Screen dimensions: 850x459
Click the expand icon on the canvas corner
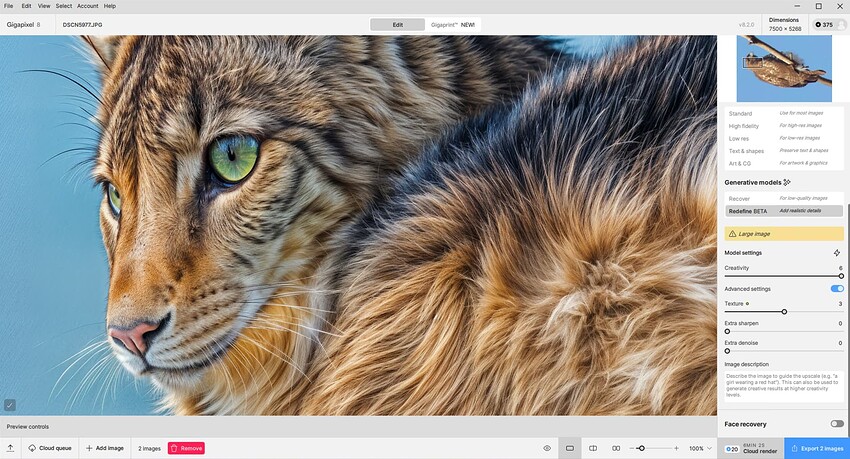point(10,404)
